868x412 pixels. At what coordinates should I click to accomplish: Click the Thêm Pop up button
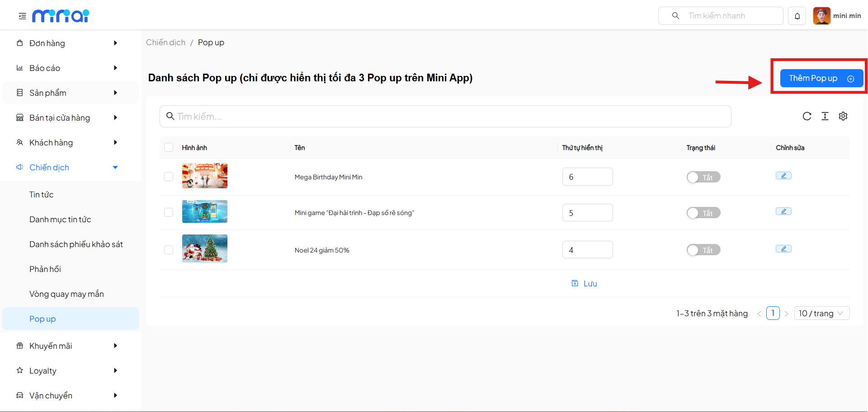tap(821, 78)
